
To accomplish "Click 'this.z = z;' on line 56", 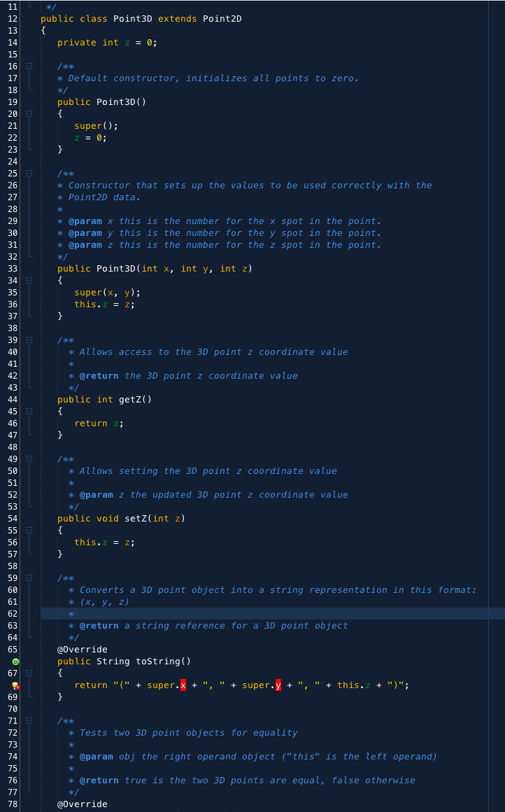I will point(104,542).
